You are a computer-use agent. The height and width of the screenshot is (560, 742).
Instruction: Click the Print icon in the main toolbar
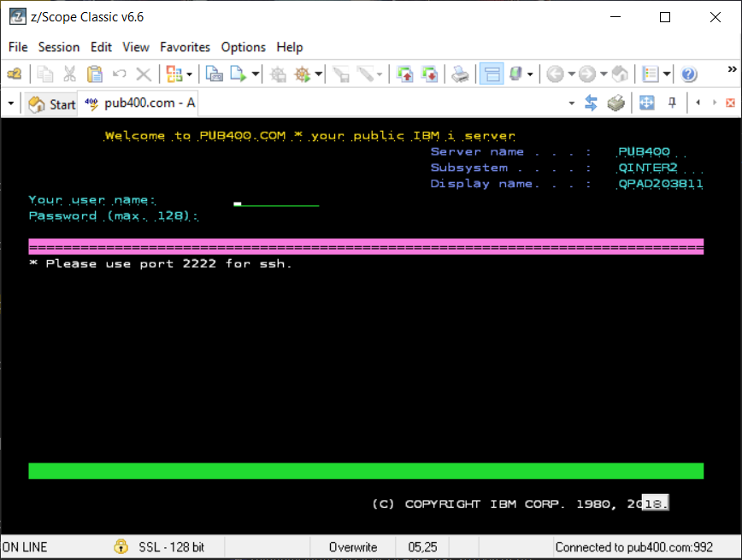[460, 74]
